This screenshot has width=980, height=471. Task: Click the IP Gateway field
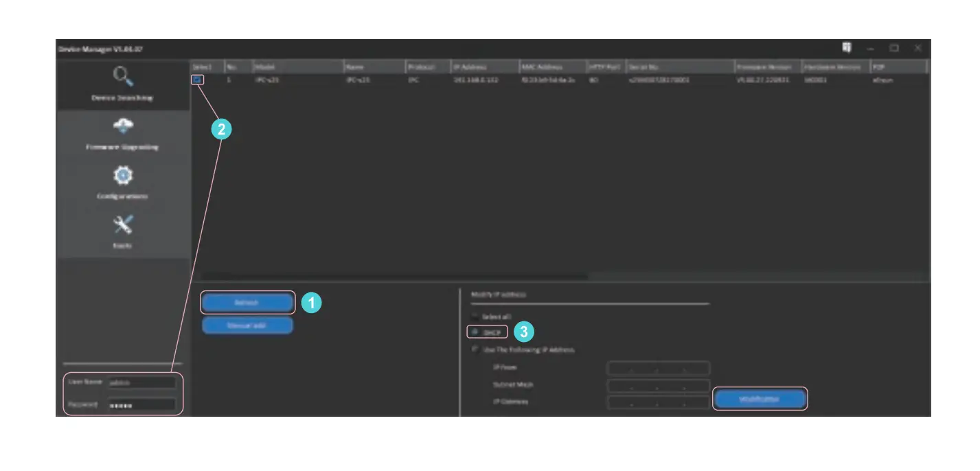tap(657, 402)
